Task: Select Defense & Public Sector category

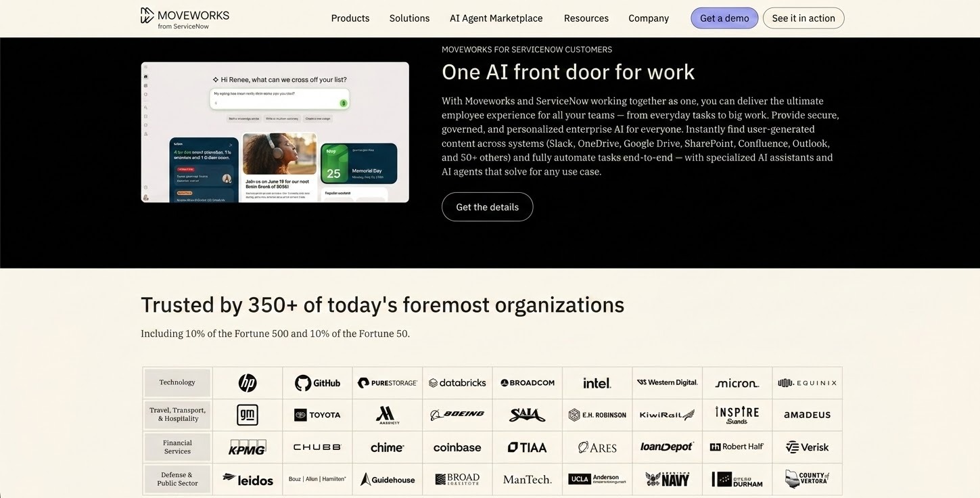Action: [177, 479]
